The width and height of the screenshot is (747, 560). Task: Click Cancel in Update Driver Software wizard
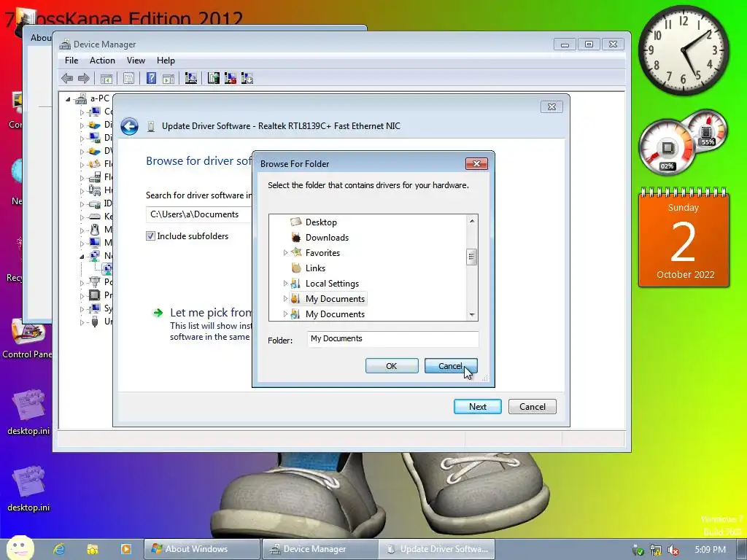tap(532, 407)
